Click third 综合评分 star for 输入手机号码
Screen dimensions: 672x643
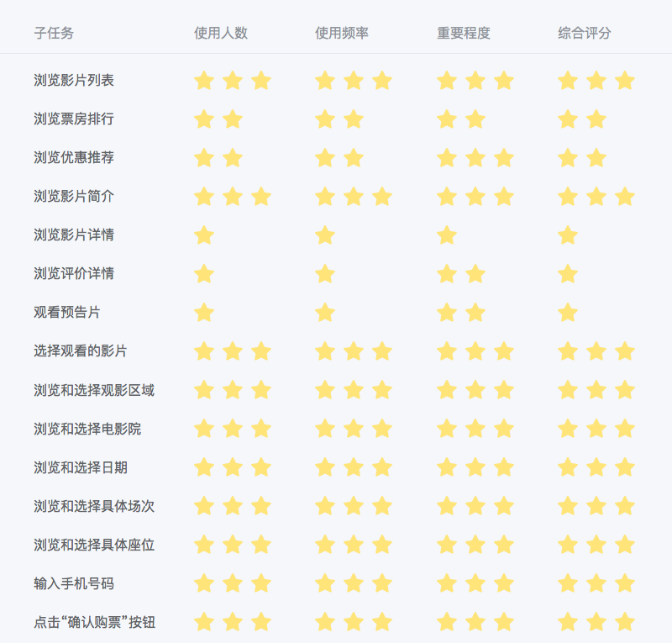(x=624, y=583)
